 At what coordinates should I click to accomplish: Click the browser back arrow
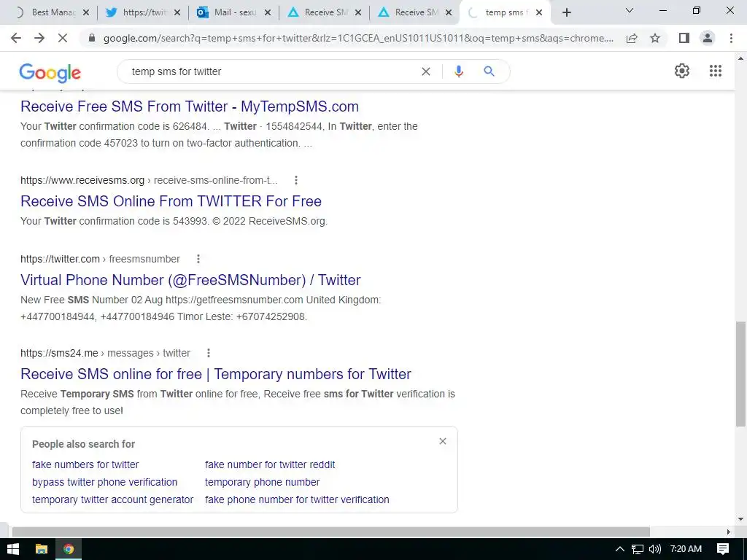click(x=16, y=38)
